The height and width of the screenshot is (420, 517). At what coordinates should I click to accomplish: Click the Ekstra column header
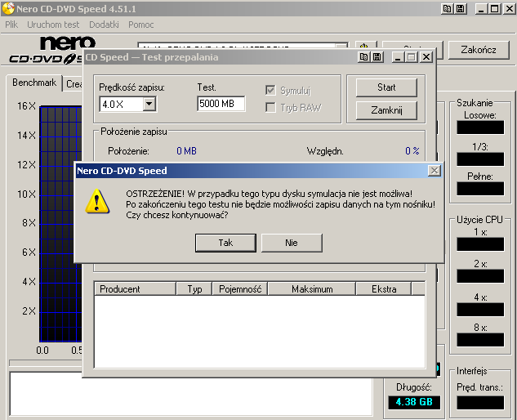pyautogui.click(x=384, y=289)
